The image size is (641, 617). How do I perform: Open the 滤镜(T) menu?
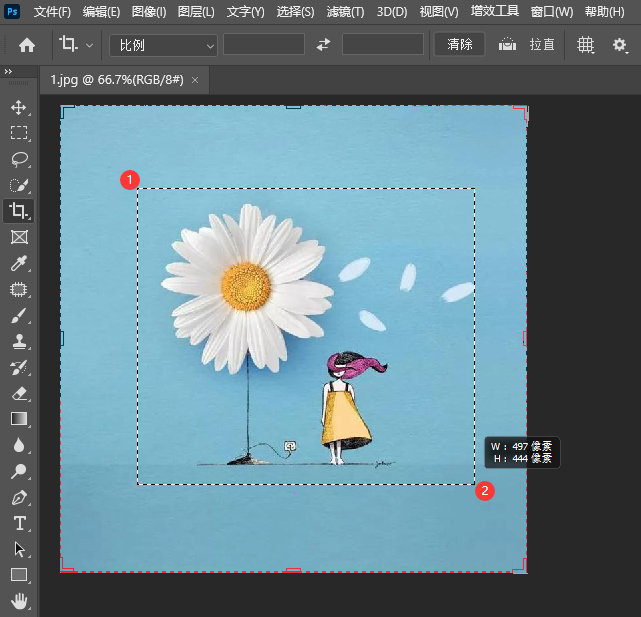[345, 12]
